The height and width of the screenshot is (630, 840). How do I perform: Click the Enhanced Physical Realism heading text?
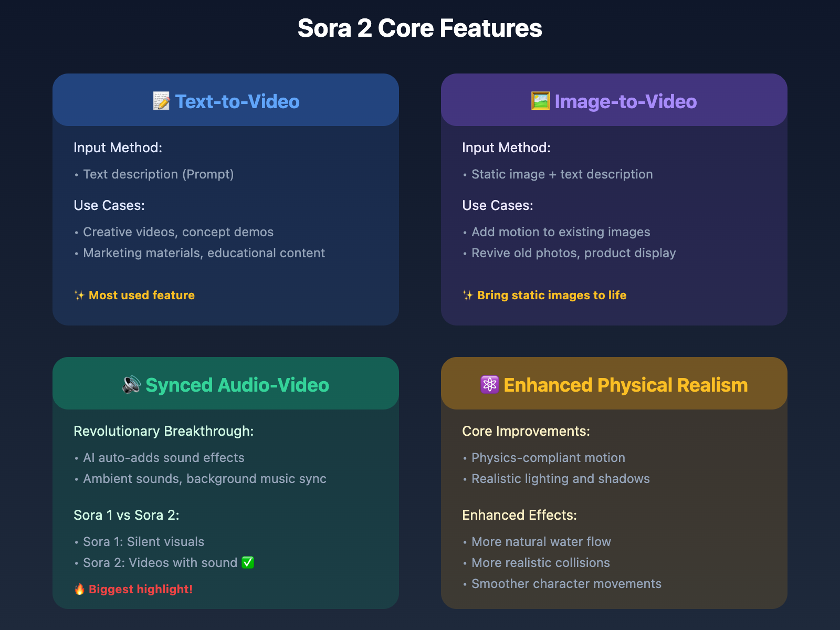(x=626, y=385)
